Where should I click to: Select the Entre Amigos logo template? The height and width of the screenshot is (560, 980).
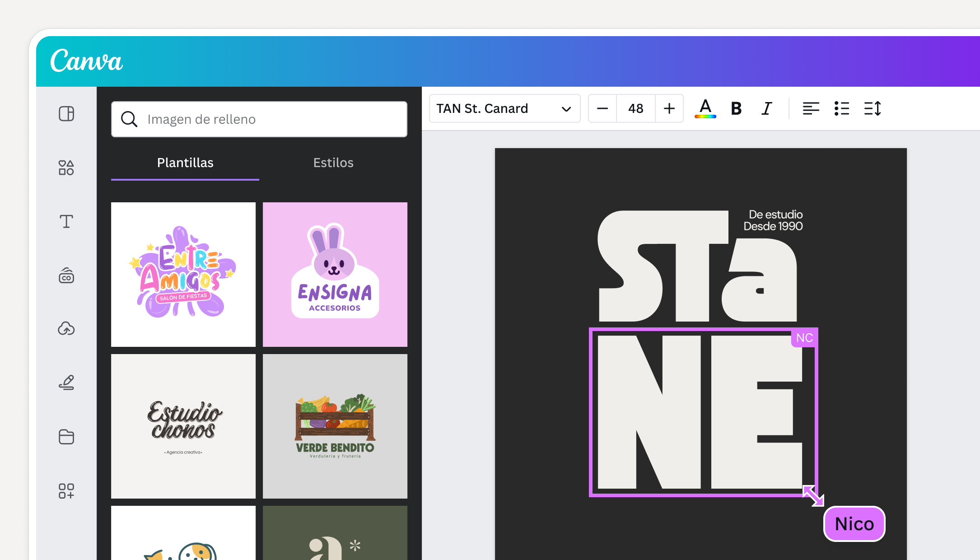[x=183, y=275]
